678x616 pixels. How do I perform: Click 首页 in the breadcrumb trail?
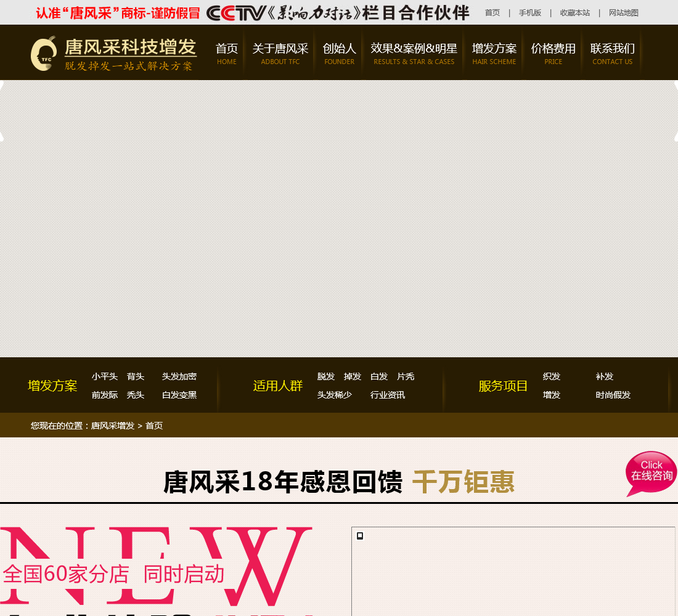[x=154, y=426]
